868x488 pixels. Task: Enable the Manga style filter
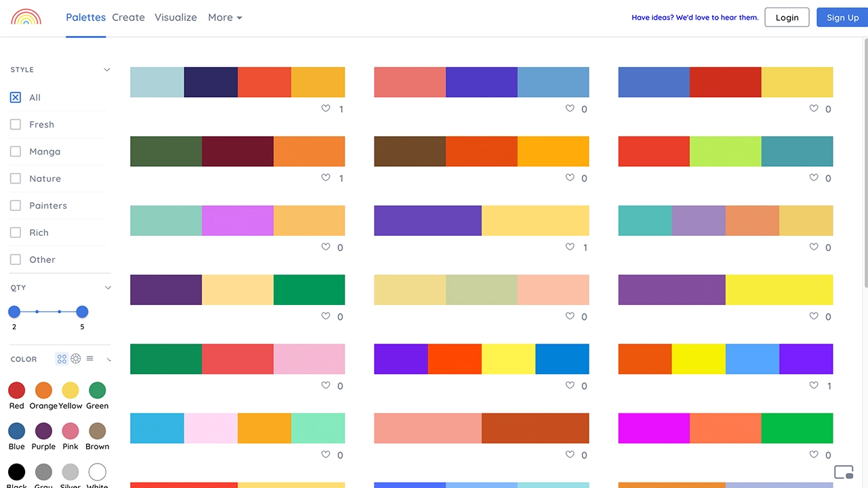(x=16, y=152)
